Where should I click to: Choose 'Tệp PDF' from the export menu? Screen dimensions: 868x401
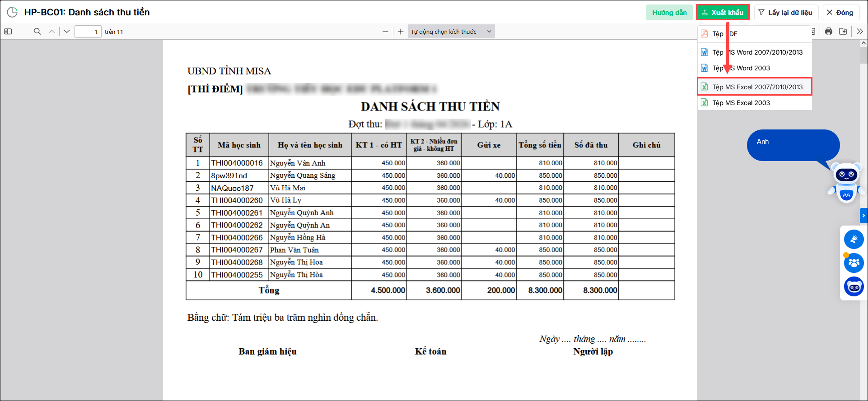[755, 34]
